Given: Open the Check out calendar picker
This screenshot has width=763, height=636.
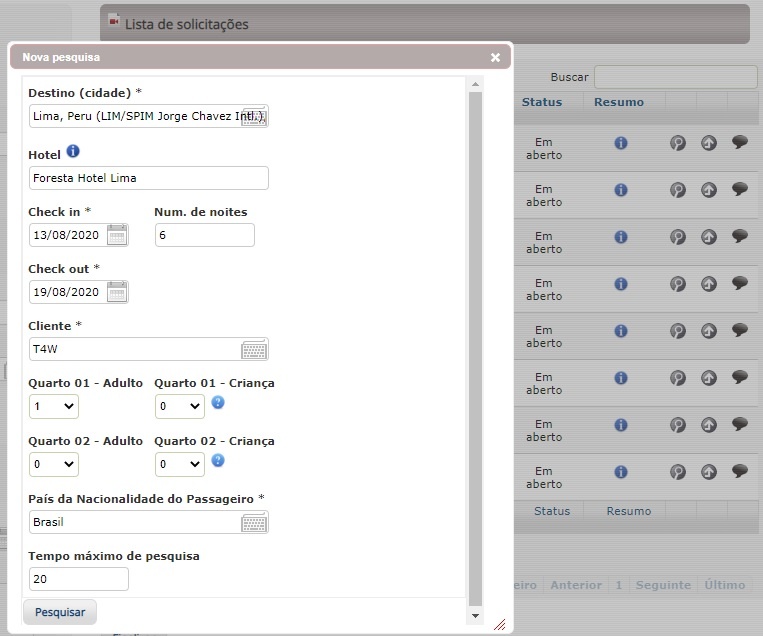Looking at the screenshot, I should coord(117,292).
